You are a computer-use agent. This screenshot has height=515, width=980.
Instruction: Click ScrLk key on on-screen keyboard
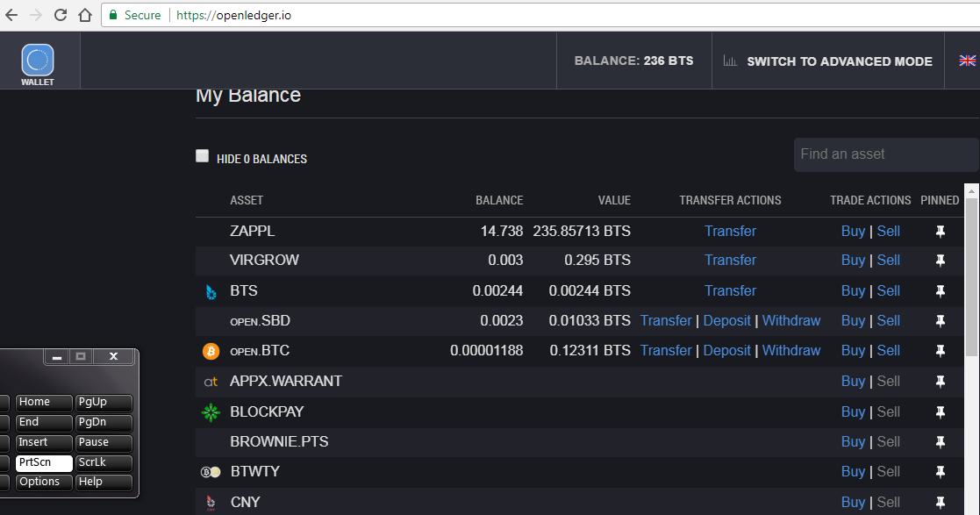point(104,462)
